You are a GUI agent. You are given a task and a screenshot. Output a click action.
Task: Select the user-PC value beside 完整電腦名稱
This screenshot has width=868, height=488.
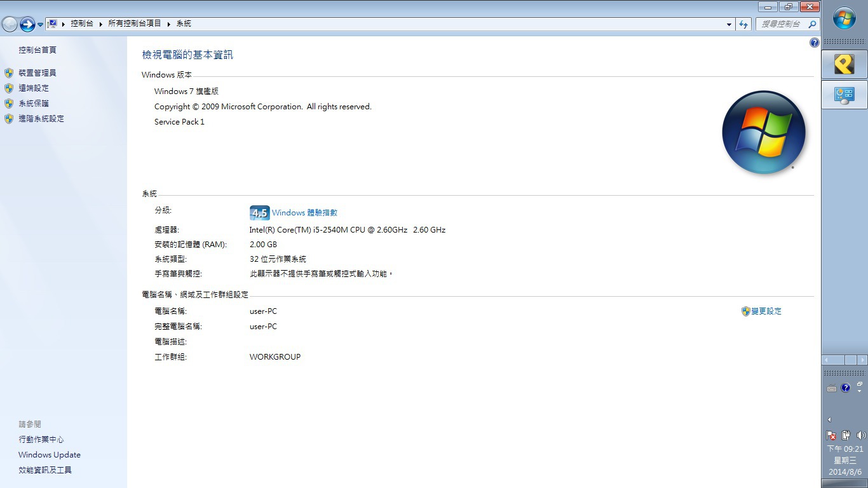263,327
